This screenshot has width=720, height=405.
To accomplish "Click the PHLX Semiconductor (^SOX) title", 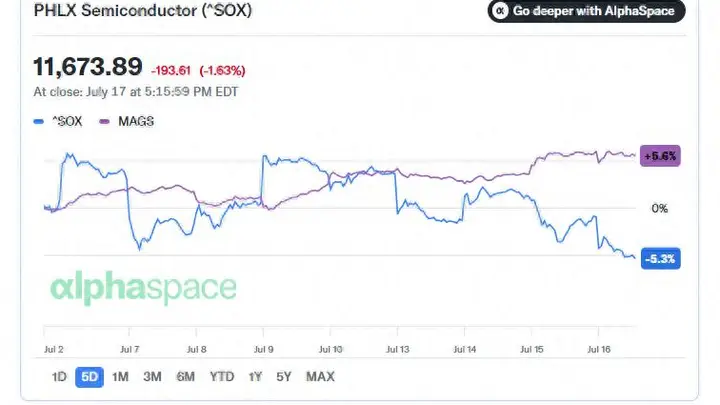I will tap(143, 10).
